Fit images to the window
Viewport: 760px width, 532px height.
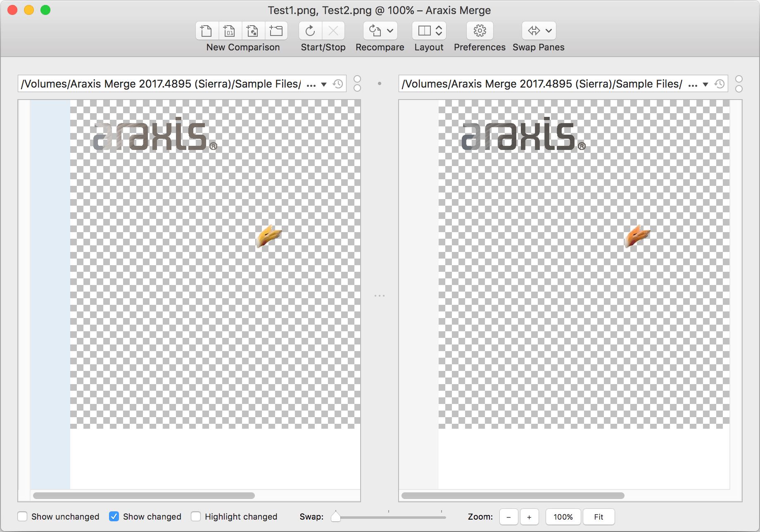click(x=598, y=516)
